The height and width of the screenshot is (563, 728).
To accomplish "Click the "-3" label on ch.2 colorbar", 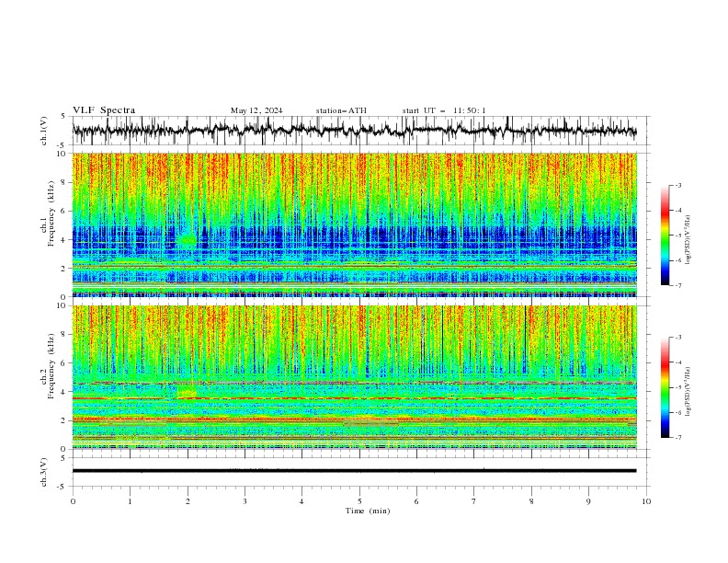I will pyautogui.click(x=678, y=338).
